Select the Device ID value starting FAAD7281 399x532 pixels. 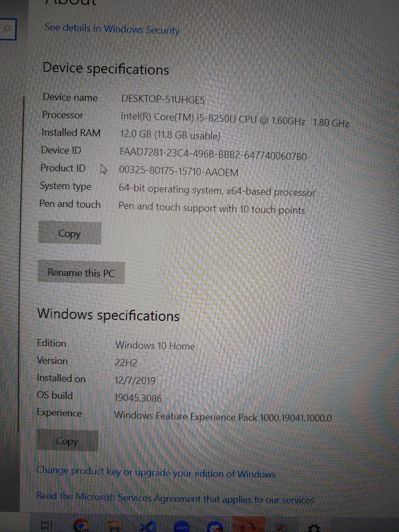pyautogui.click(x=213, y=154)
